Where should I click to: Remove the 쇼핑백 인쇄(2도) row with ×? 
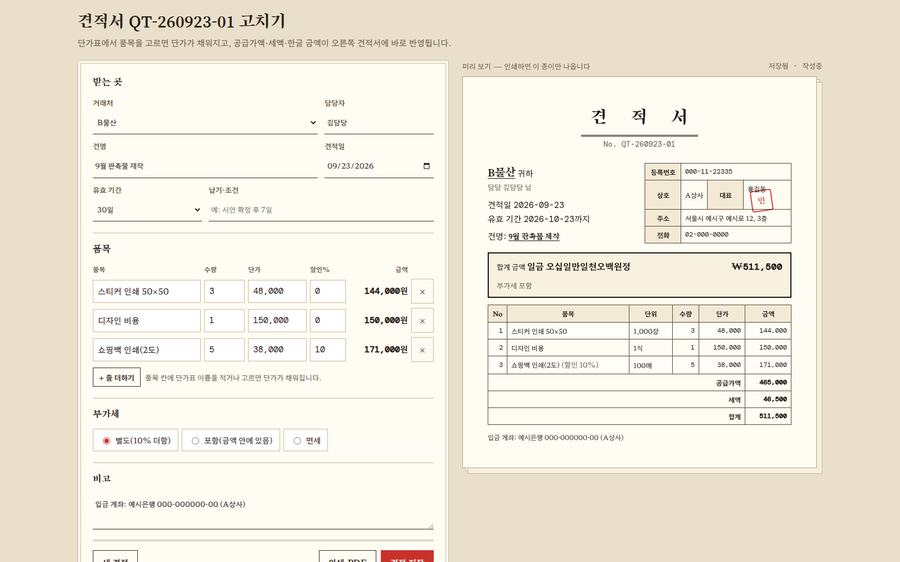click(x=422, y=350)
